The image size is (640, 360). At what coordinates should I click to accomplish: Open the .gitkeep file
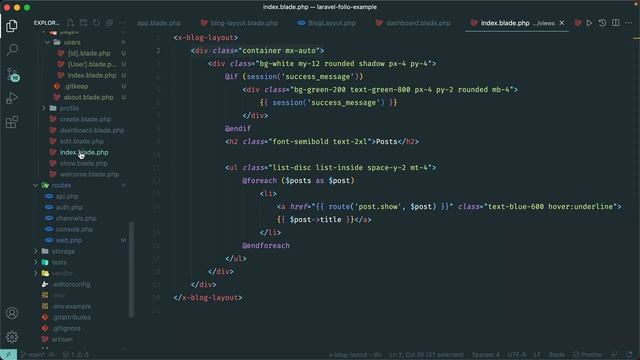76,86
